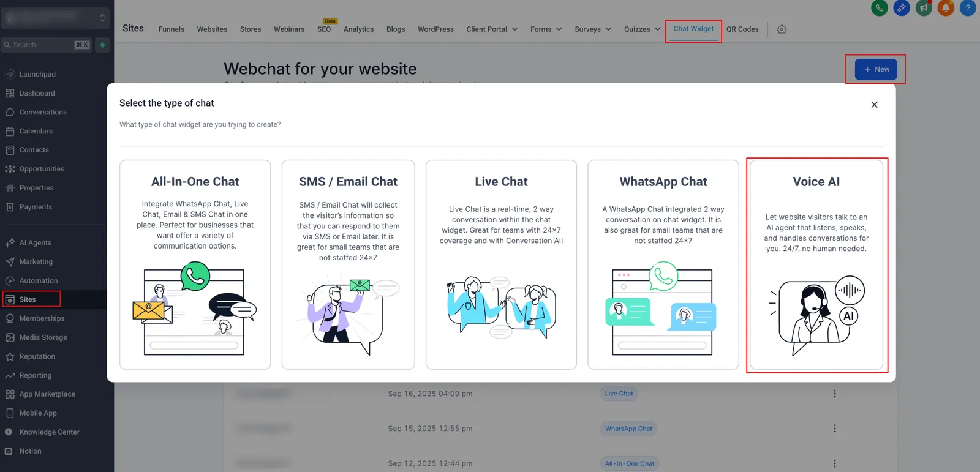The height and width of the screenshot is (472, 980).
Task: Open options menu for Sep 16 Live Chat row
Action: tap(834, 394)
